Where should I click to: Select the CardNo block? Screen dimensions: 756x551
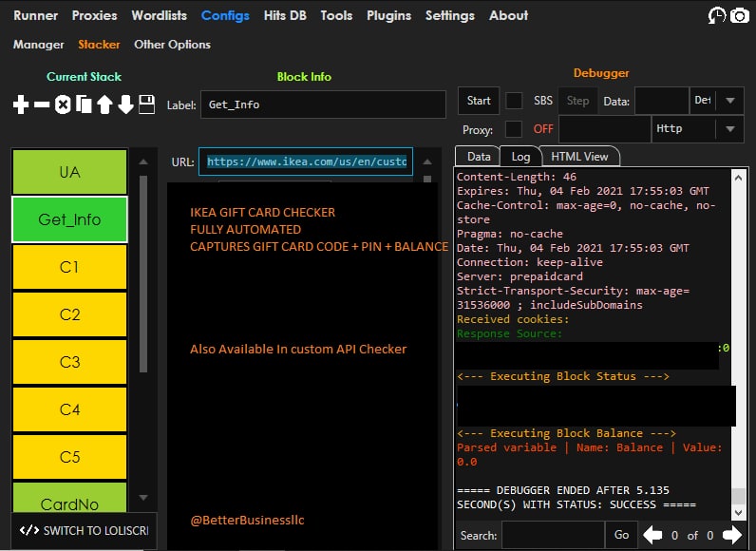[x=70, y=497]
